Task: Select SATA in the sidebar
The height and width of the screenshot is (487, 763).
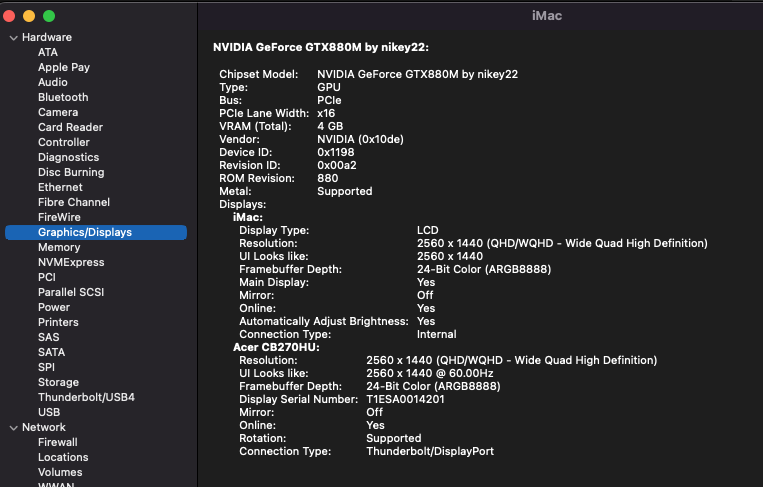Action: [52, 352]
